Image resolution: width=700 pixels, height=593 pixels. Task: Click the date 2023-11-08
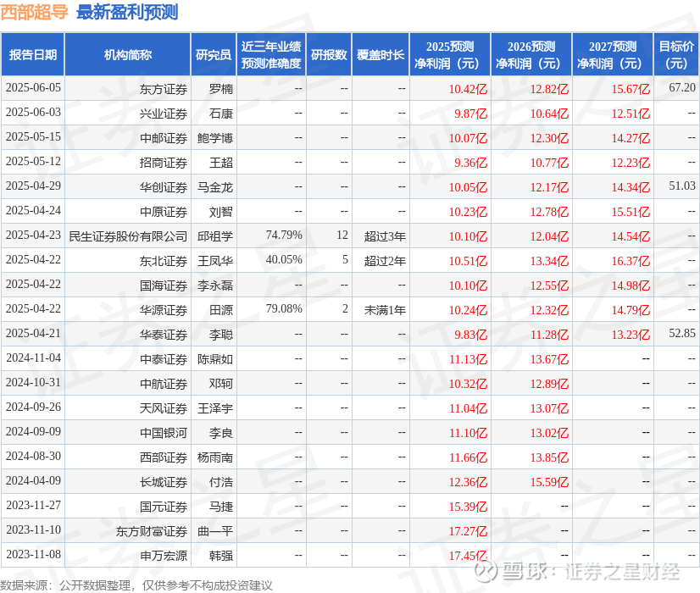tap(33, 554)
